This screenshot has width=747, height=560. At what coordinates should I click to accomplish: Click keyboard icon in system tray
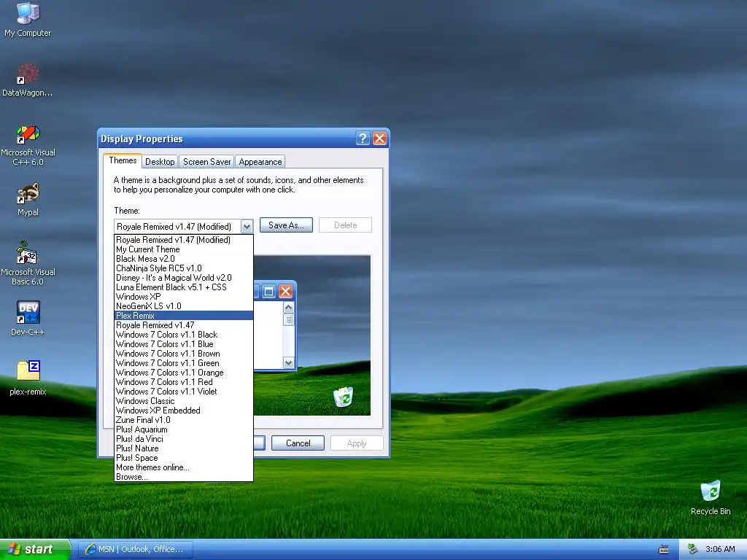663,550
